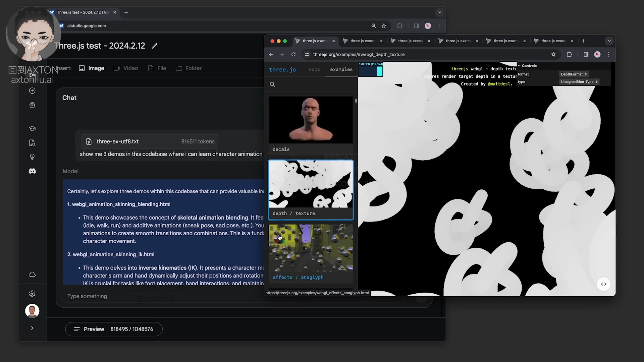Expand the three.js examples search bar
The image size is (644, 362).
pyautogui.click(x=273, y=84)
